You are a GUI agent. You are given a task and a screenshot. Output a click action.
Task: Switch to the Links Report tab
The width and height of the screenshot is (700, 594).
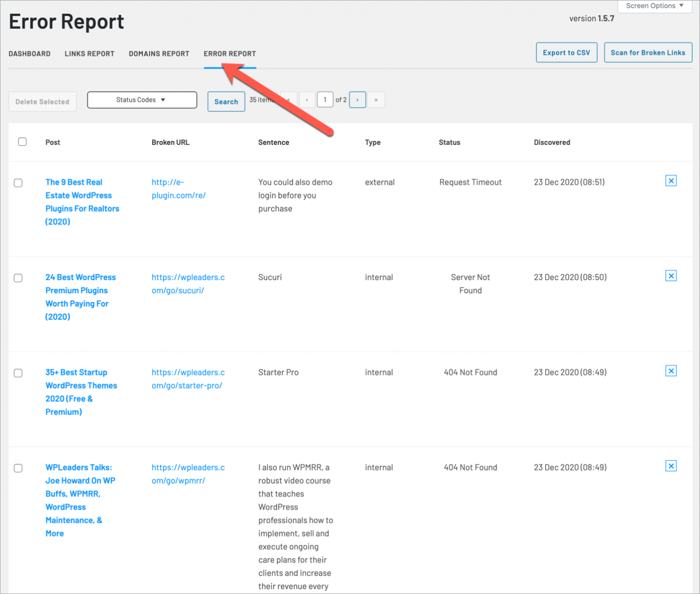pyautogui.click(x=89, y=54)
